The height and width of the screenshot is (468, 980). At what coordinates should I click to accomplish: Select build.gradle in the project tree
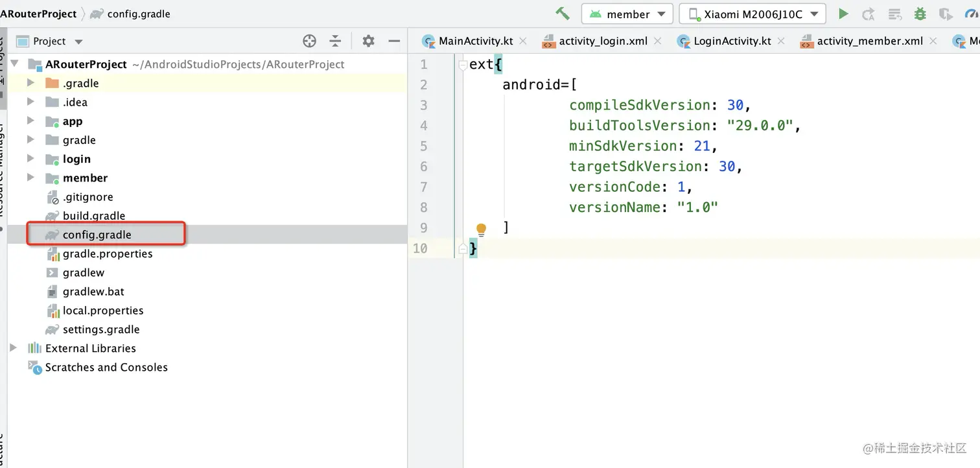94,216
